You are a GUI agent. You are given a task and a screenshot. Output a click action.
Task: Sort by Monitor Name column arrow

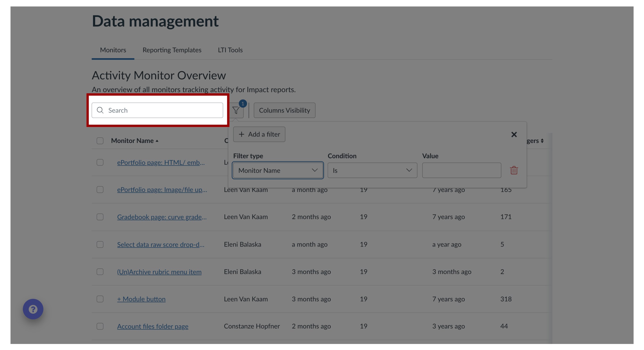click(157, 141)
